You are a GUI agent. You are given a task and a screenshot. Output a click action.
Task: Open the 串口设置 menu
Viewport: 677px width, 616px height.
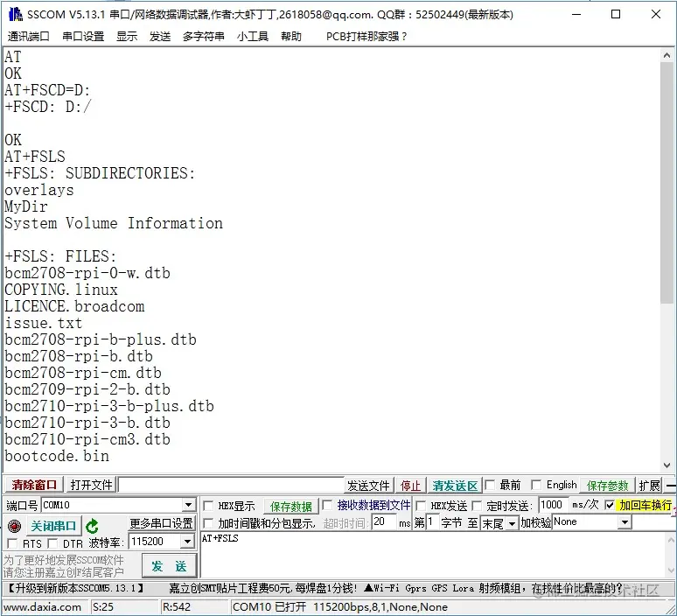click(83, 36)
